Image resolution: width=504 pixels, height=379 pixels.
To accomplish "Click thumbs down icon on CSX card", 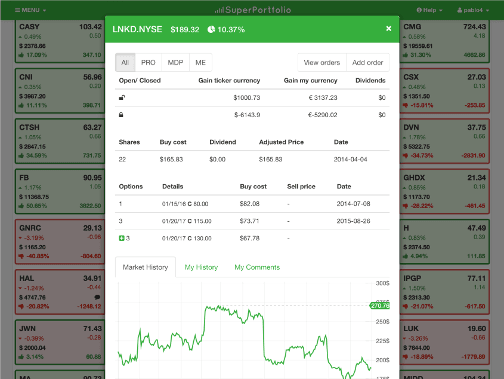I will coord(406,105).
